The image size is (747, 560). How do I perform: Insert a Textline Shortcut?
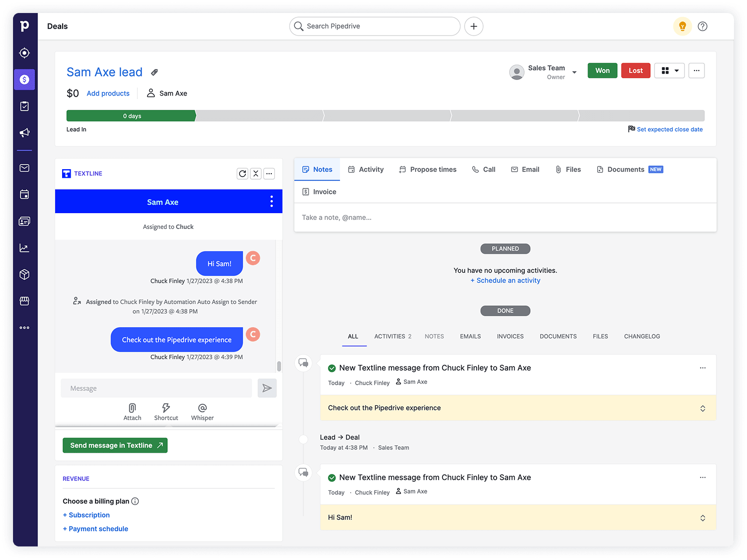(166, 412)
